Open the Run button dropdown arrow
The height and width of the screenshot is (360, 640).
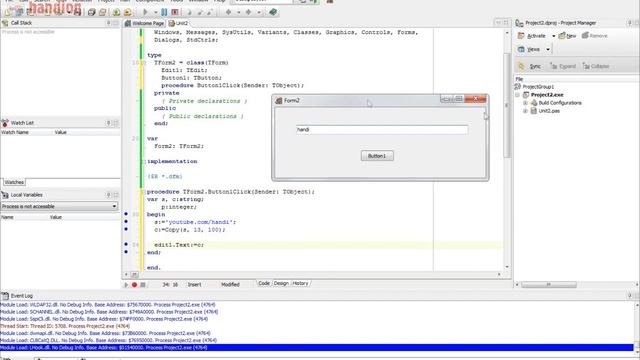[x=156, y=12]
